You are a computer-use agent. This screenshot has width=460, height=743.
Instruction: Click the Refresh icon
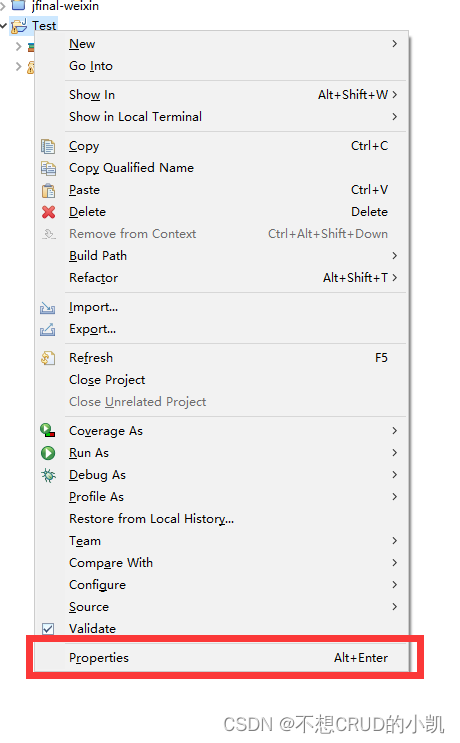pos(48,358)
